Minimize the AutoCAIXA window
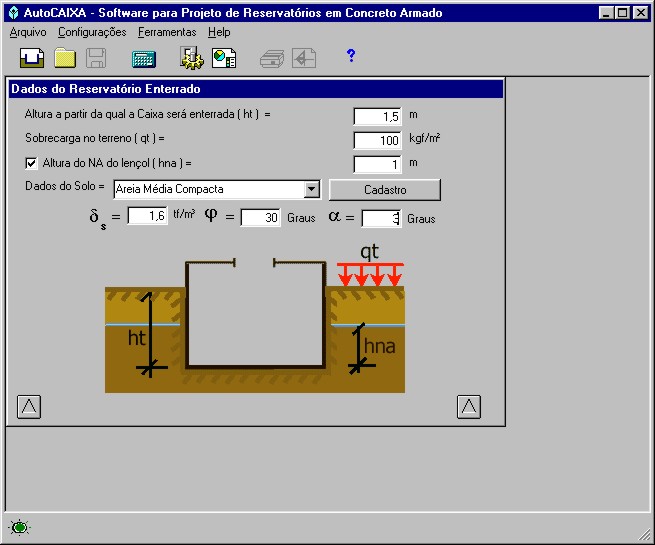655x545 pixels. pos(606,13)
